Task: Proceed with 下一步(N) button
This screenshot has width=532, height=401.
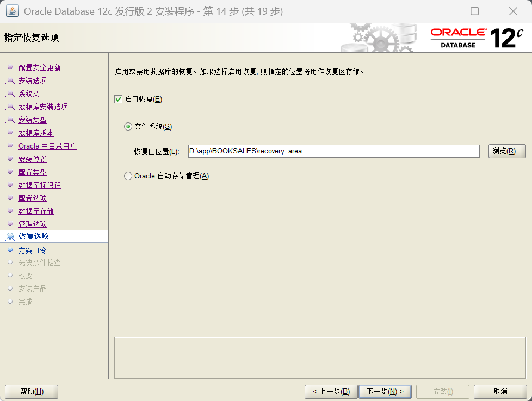Action: tap(385, 392)
